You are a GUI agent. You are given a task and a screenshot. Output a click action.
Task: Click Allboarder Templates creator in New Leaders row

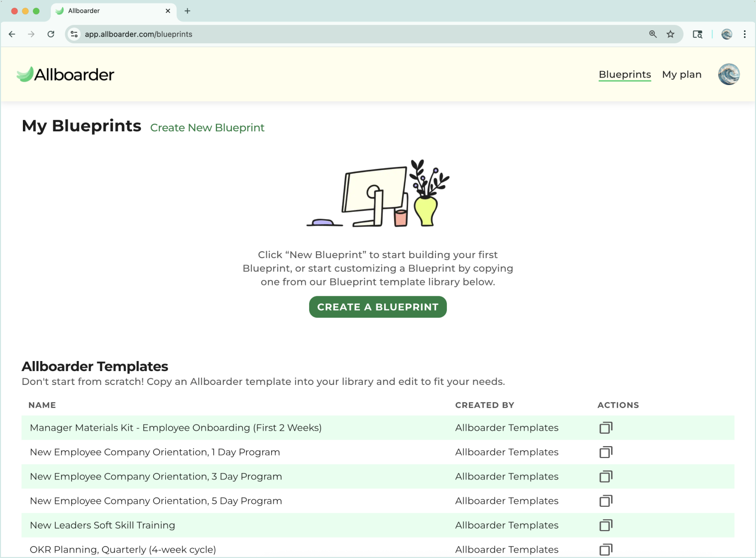[x=507, y=525]
